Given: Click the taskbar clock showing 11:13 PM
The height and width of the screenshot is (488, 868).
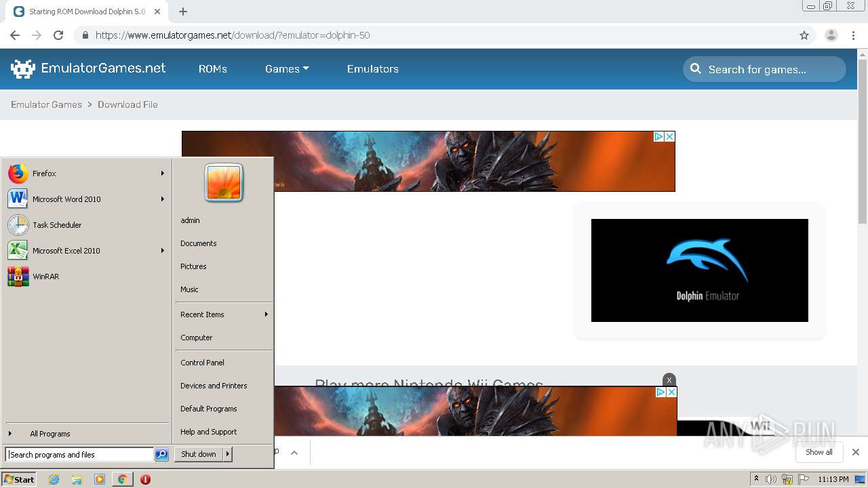Looking at the screenshot, I should (x=833, y=479).
